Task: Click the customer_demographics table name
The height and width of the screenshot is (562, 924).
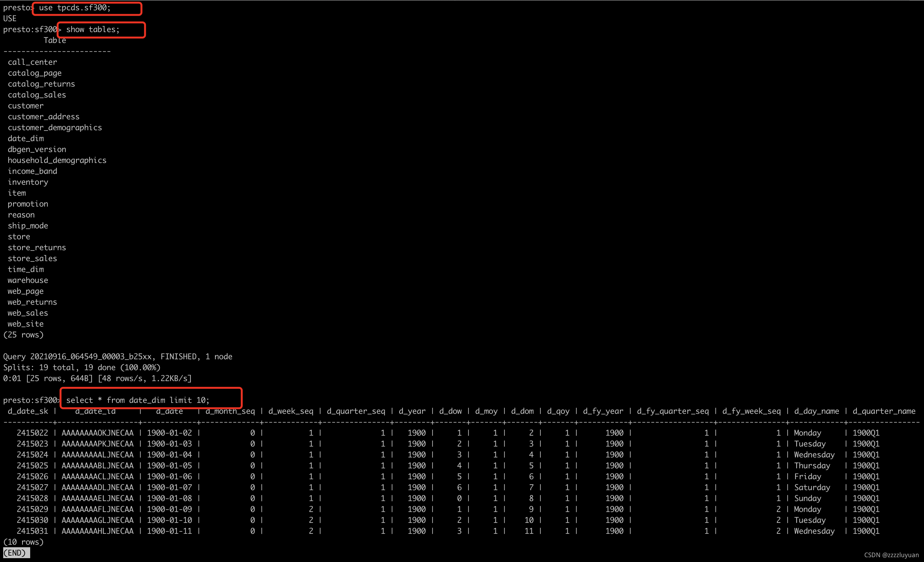Action: click(x=55, y=127)
